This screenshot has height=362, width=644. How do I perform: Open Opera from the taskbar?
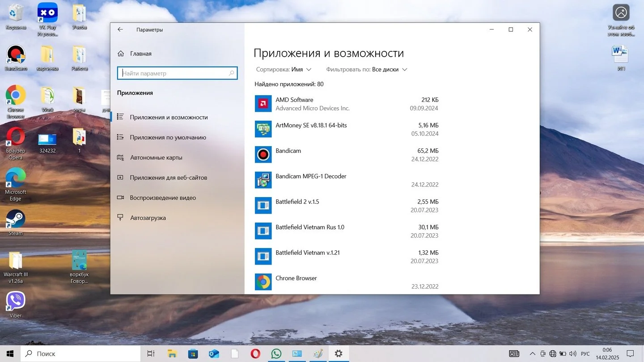(255, 354)
